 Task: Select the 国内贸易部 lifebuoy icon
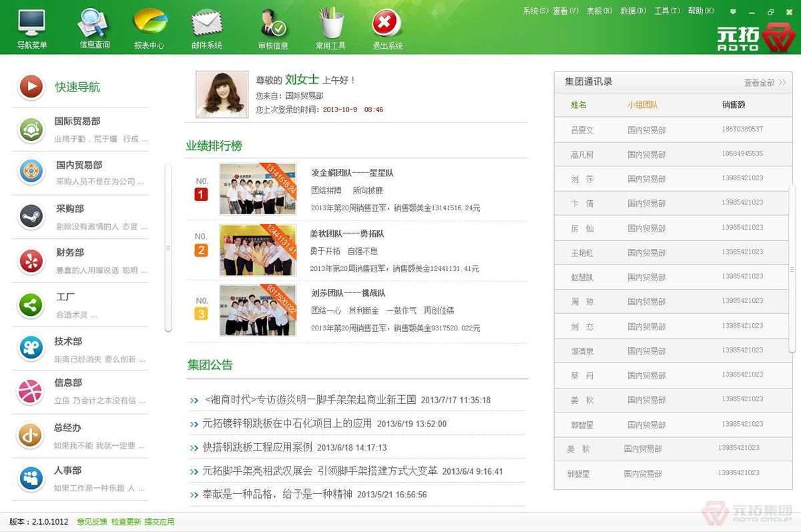click(x=31, y=172)
